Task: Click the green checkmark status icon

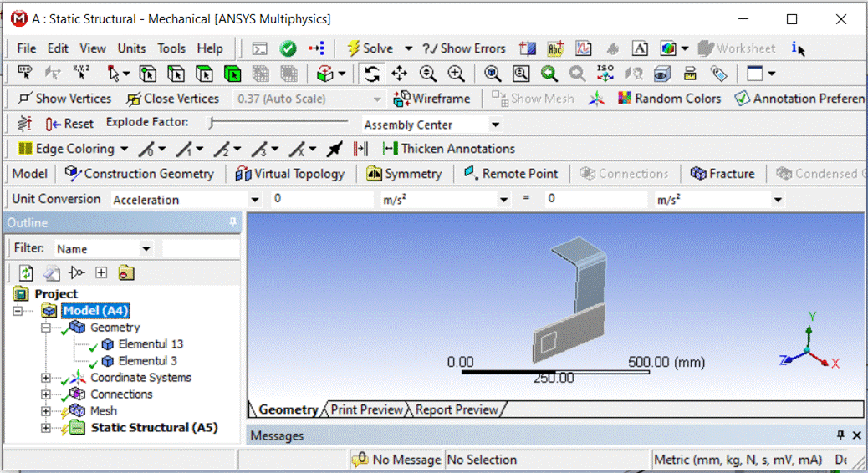Action: (x=288, y=48)
